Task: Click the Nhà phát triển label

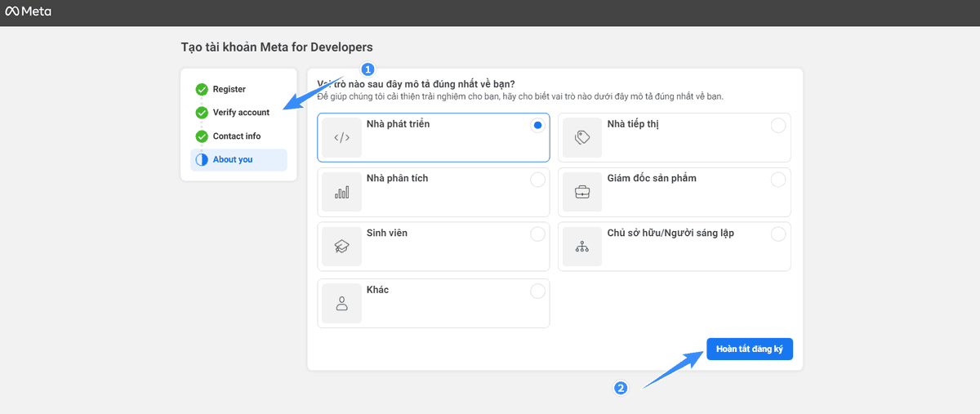Action: point(398,124)
